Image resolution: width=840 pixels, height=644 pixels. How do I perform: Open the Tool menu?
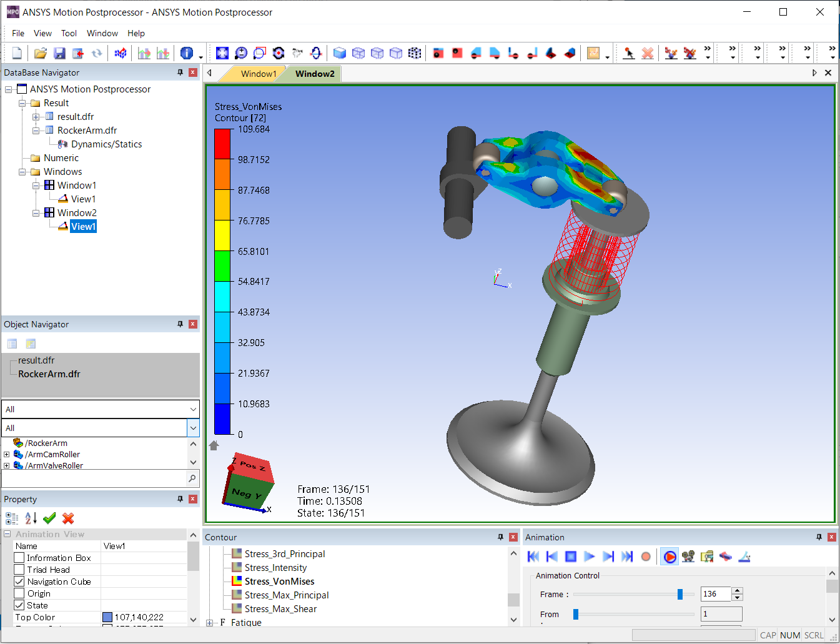[69, 33]
